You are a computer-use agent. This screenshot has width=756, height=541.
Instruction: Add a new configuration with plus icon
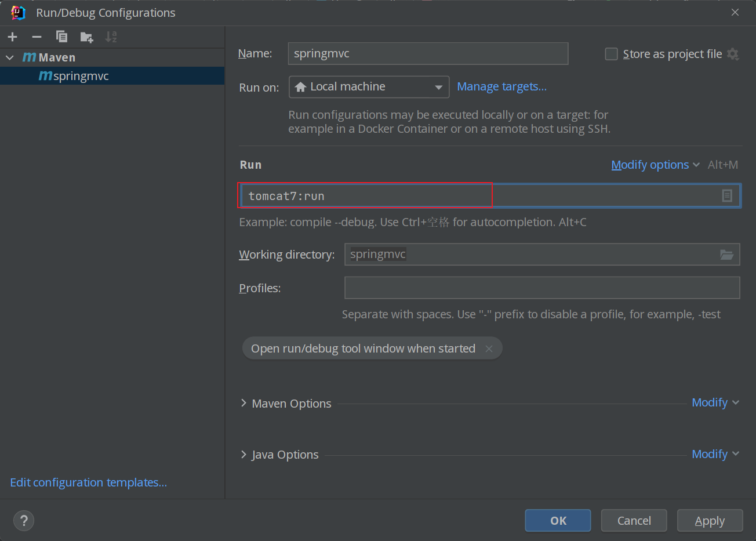[12, 37]
